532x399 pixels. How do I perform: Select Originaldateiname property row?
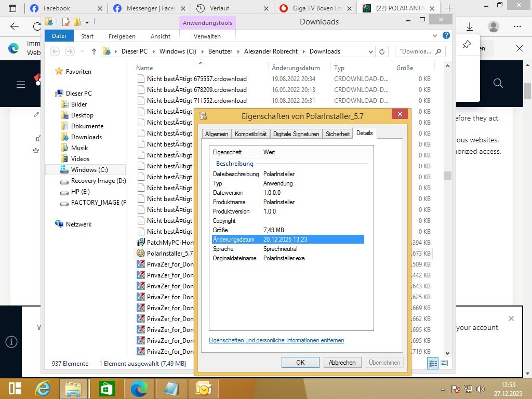click(288, 258)
